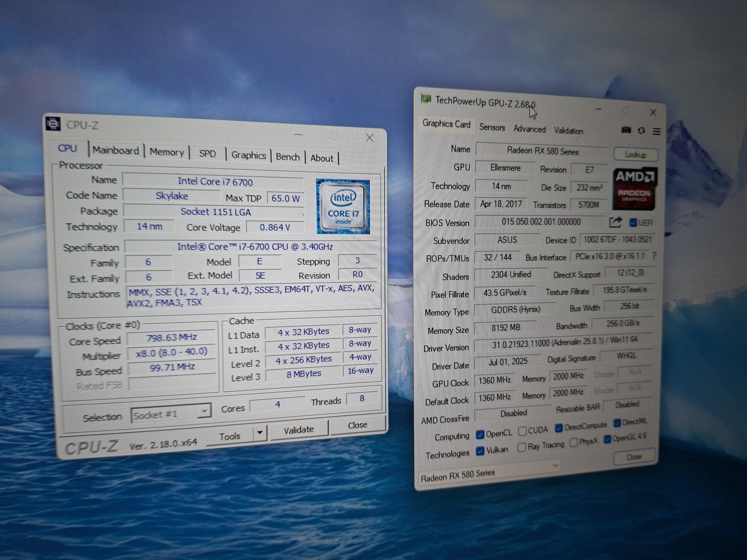
Task: Click the Driver Date value Jul 01, 2025
Action: [508, 362]
